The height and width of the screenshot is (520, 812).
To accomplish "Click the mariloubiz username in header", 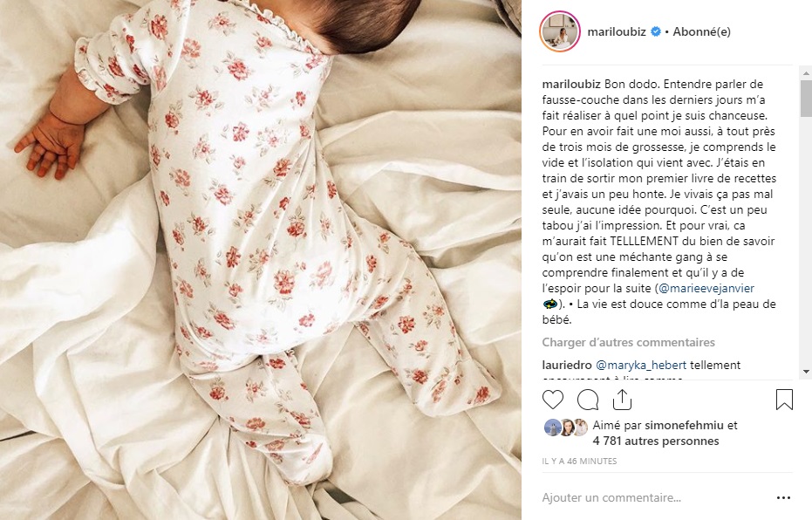I will 617,31.
